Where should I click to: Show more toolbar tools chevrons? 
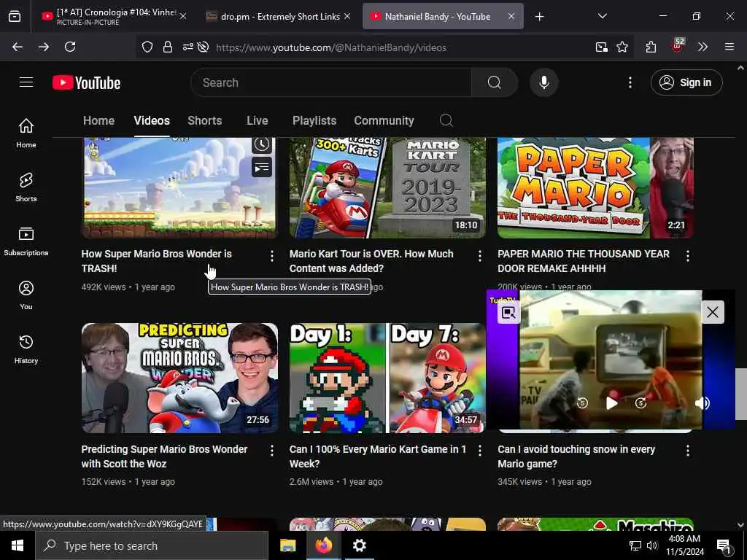tap(703, 47)
